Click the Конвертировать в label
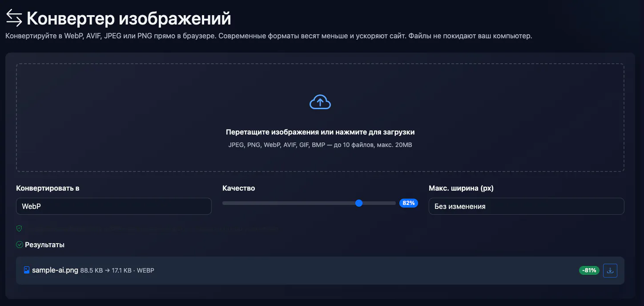The width and height of the screenshot is (644, 306). pyautogui.click(x=48, y=188)
